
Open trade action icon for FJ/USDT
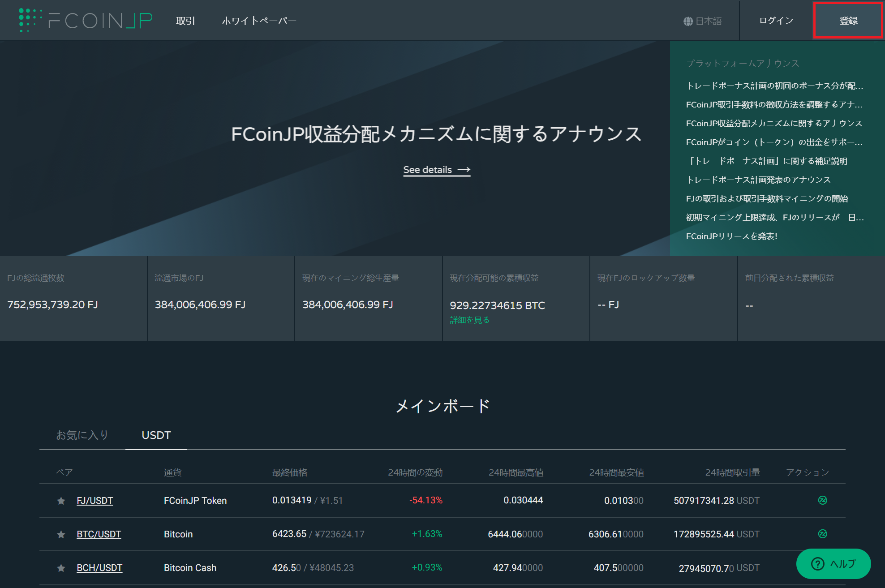click(x=822, y=500)
